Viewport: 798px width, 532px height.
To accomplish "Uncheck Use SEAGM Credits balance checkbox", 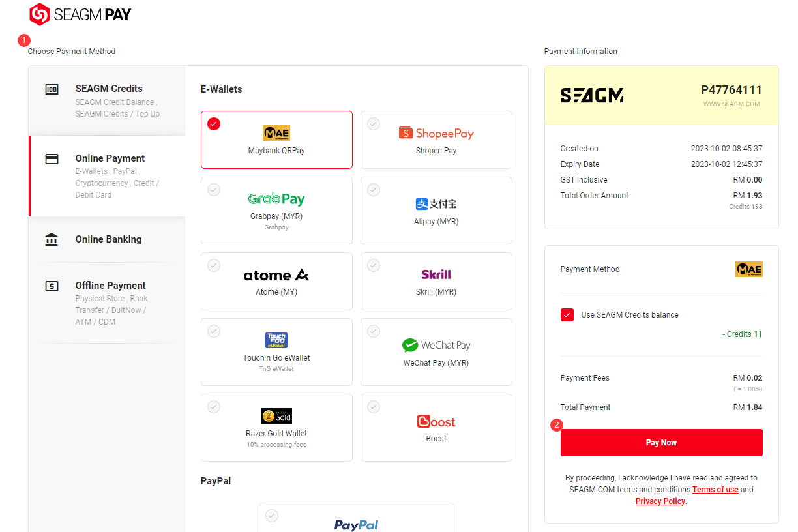I will [x=567, y=315].
